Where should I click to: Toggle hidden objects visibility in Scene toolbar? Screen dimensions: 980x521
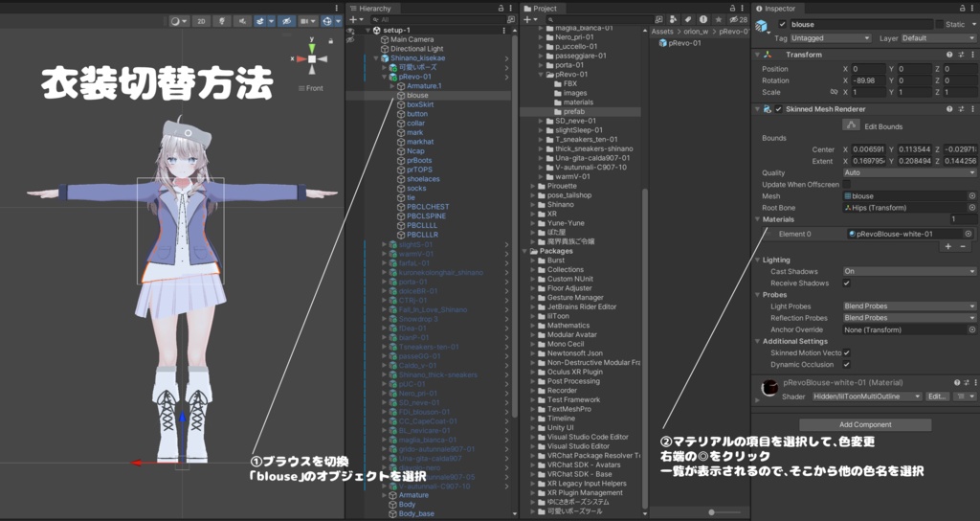tap(287, 21)
